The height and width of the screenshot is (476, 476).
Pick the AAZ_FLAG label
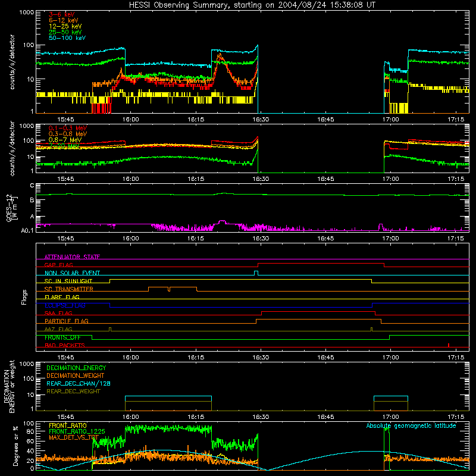pos(58,329)
